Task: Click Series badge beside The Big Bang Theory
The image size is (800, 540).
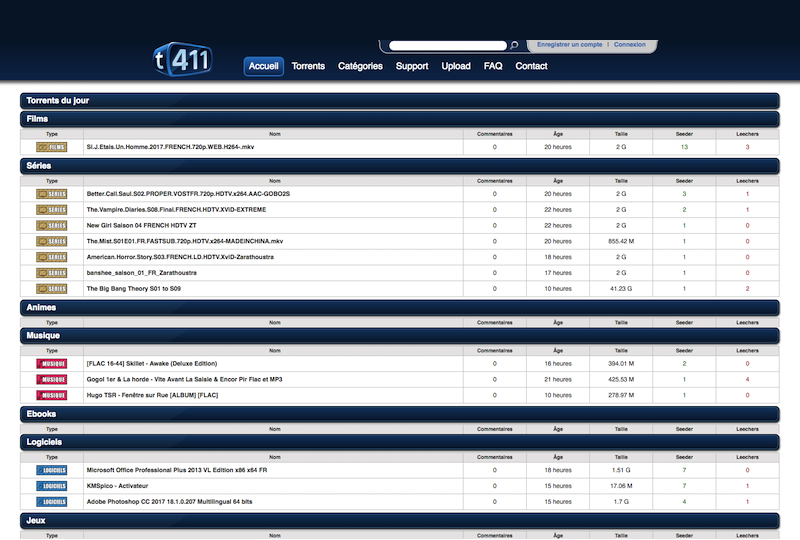Action: (x=51, y=289)
